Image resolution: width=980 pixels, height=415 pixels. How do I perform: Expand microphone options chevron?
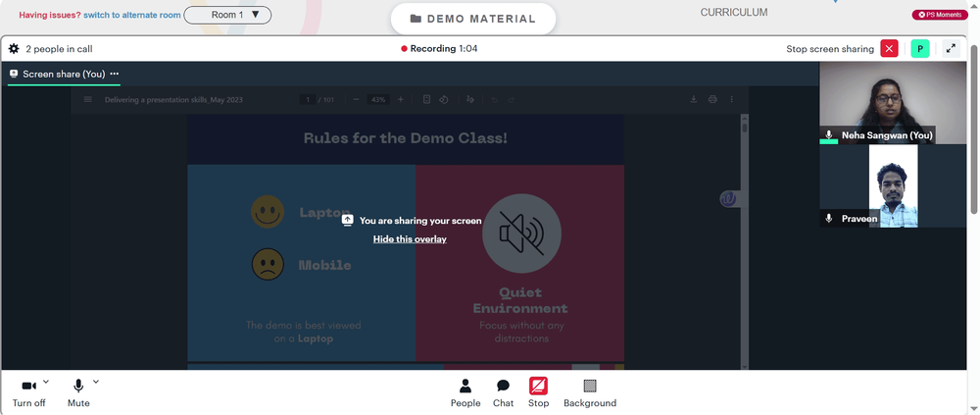click(x=96, y=382)
